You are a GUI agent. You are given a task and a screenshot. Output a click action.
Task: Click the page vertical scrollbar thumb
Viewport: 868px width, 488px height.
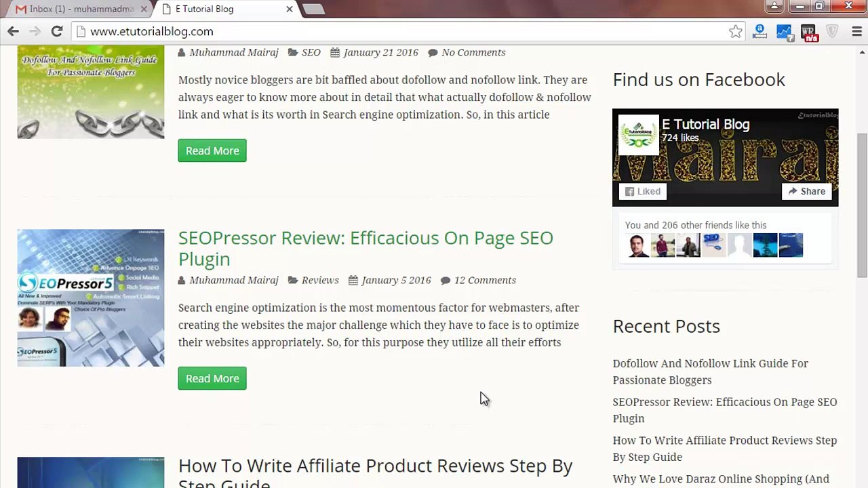[x=862, y=205]
